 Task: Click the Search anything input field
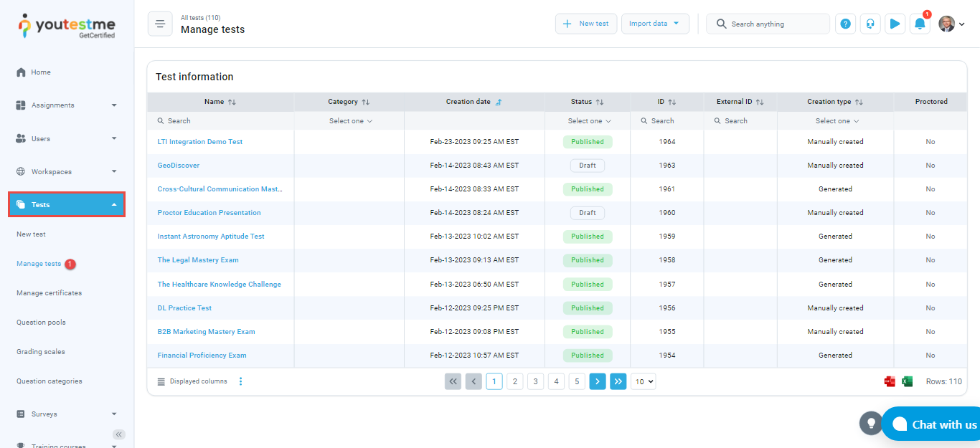click(775, 24)
